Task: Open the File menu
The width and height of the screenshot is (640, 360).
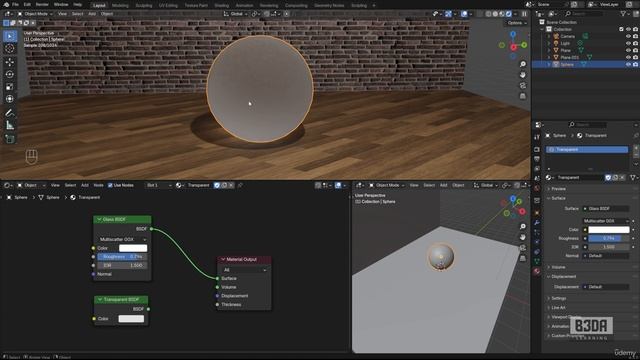Action: coord(16,4)
